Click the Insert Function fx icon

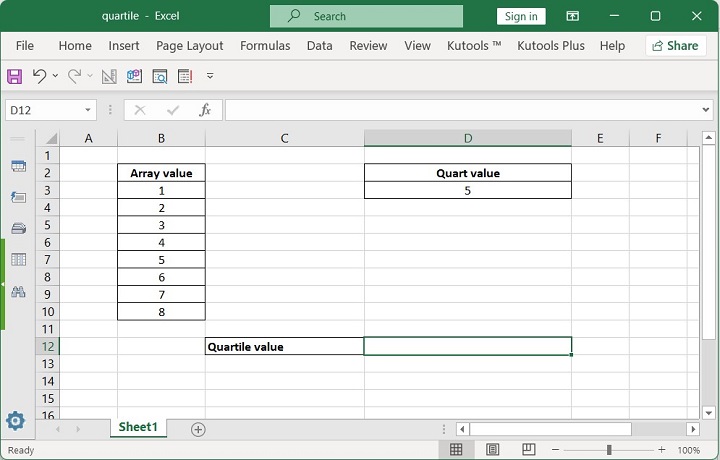tap(205, 110)
